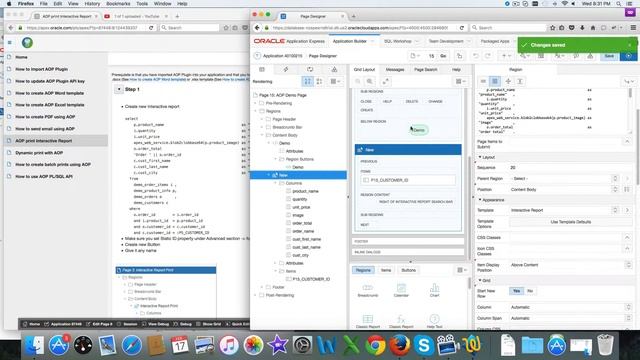Click Show Common properties icon in Region pane
The width and height of the screenshot is (640, 360).
click(483, 81)
